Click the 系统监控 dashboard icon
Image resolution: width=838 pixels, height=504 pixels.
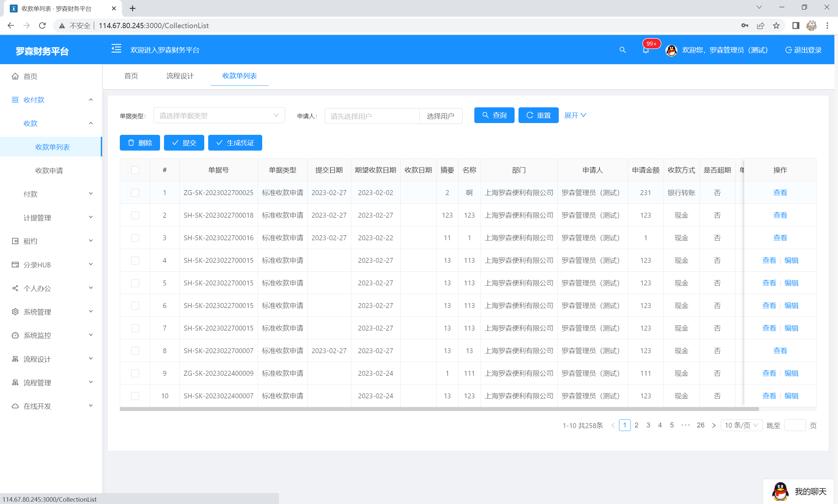point(15,335)
